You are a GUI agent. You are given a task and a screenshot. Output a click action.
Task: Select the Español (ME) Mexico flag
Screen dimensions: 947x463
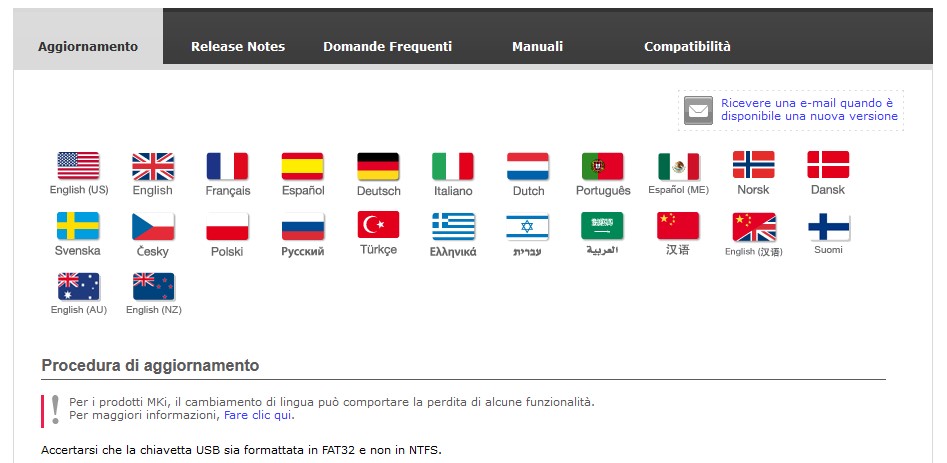pos(679,167)
